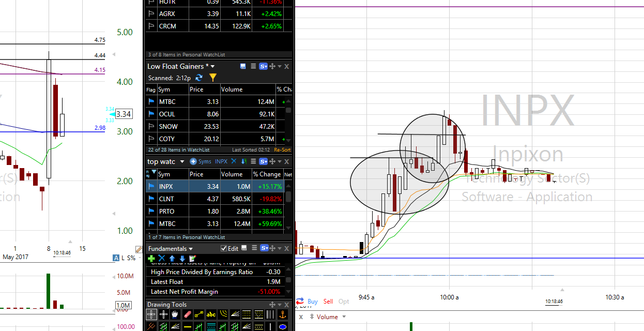Select the yellow horizontal line tool
The width and height of the screenshot is (644, 331).
pos(188,326)
